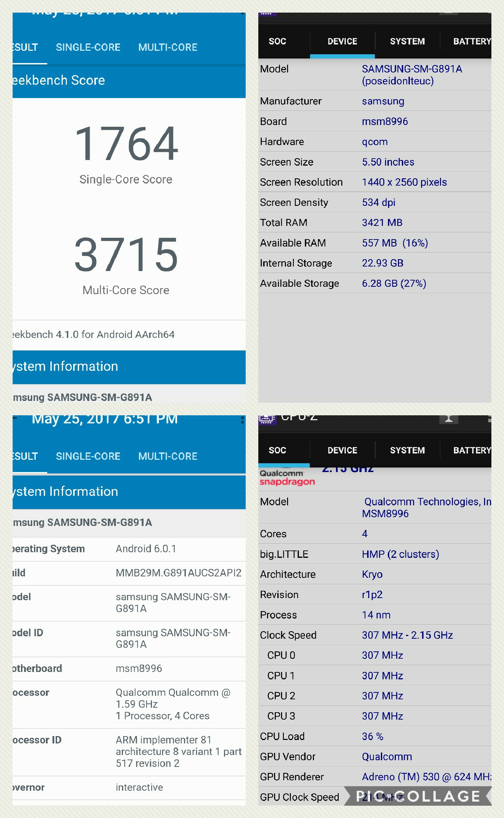The height and width of the screenshot is (818, 504).
Task: Tap Internal Storage value '22.93 GB'
Action: [x=383, y=263]
